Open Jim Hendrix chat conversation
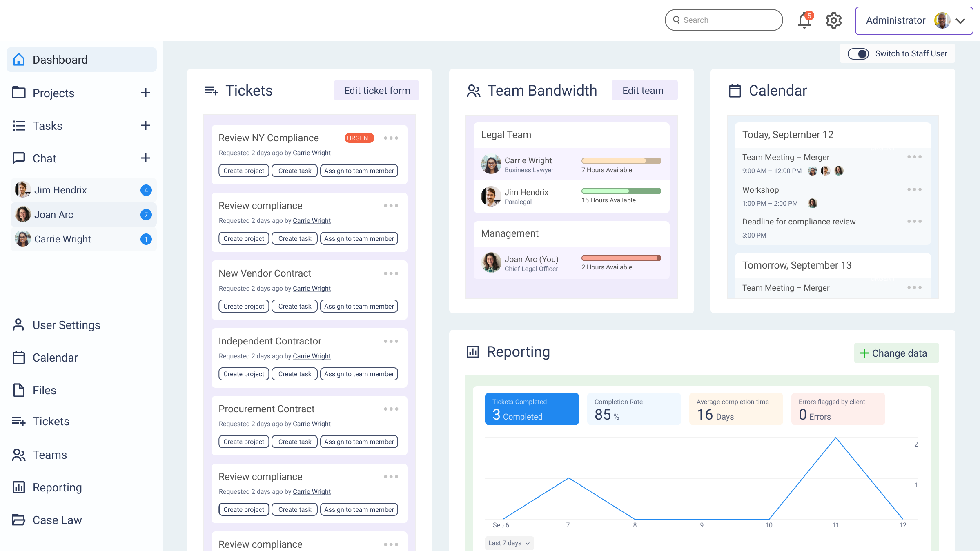Image resolution: width=980 pixels, height=551 pixels. pyautogui.click(x=83, y=190)
